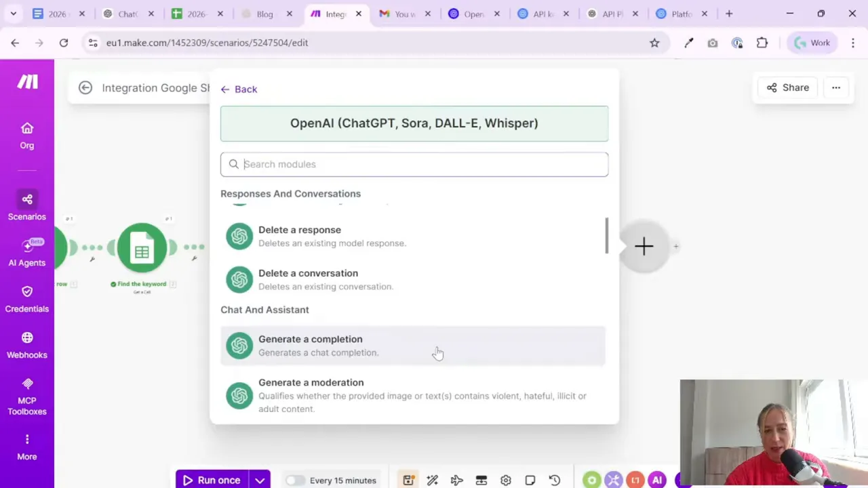
Task: Click the browser address bar URL
Action: pyautogui.click(x=207, y=43)
